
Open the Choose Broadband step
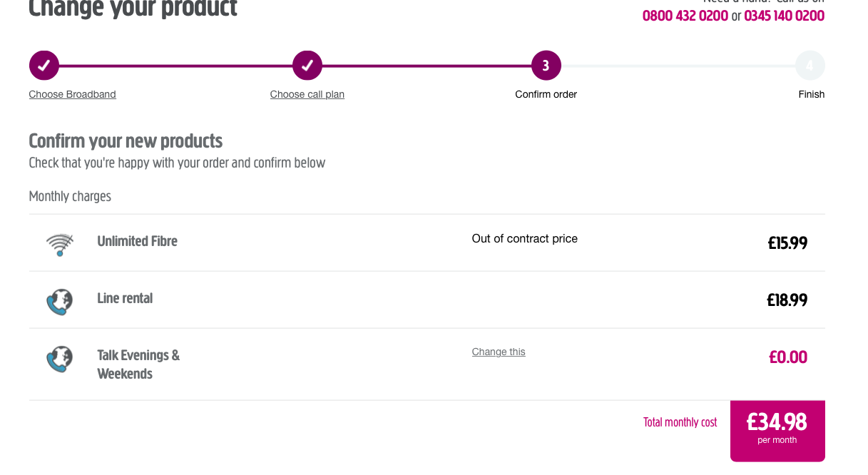[72, 93]
